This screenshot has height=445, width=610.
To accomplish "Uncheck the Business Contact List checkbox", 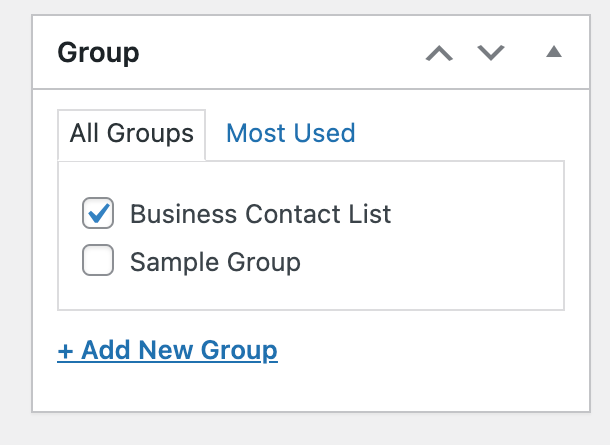I will 98,213.
